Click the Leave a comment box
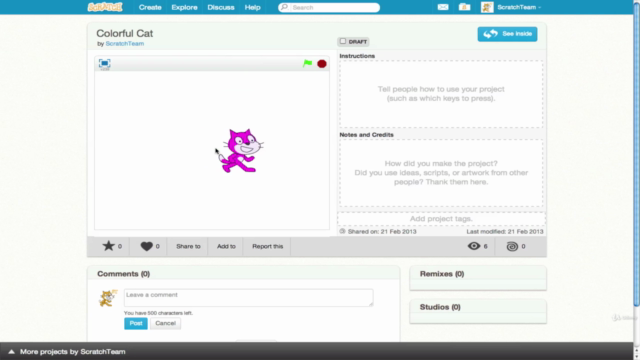Screen dimensions: 640x360 point(249,298)
